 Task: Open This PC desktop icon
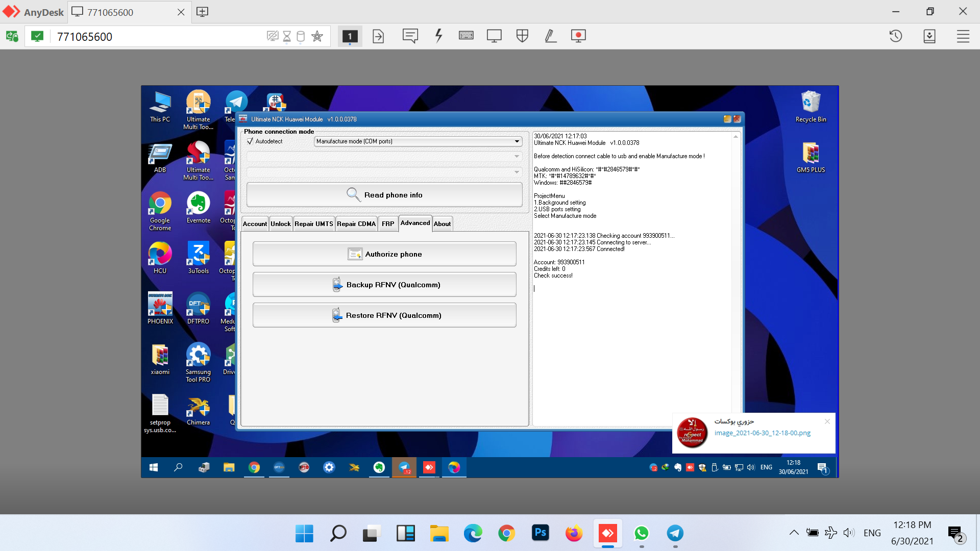click(160, 107)
